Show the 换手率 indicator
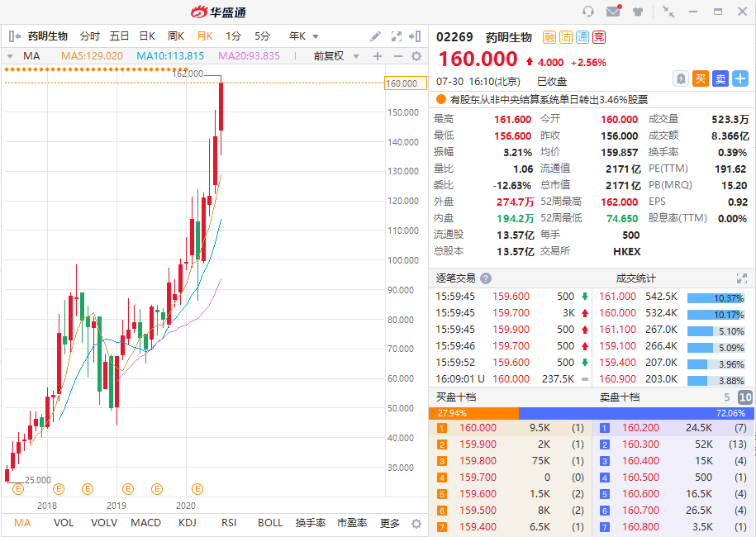756x537 pixels. [x=311, y=523]
